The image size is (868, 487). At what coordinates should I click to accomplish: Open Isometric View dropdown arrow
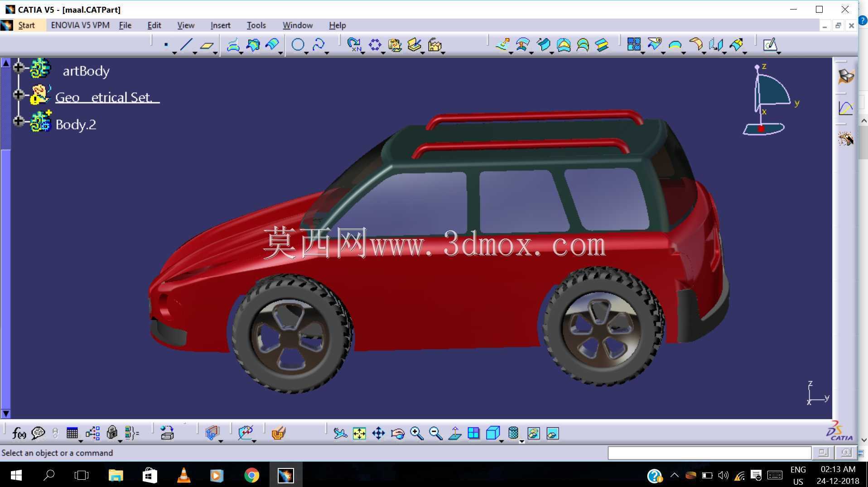pos(502,441)
